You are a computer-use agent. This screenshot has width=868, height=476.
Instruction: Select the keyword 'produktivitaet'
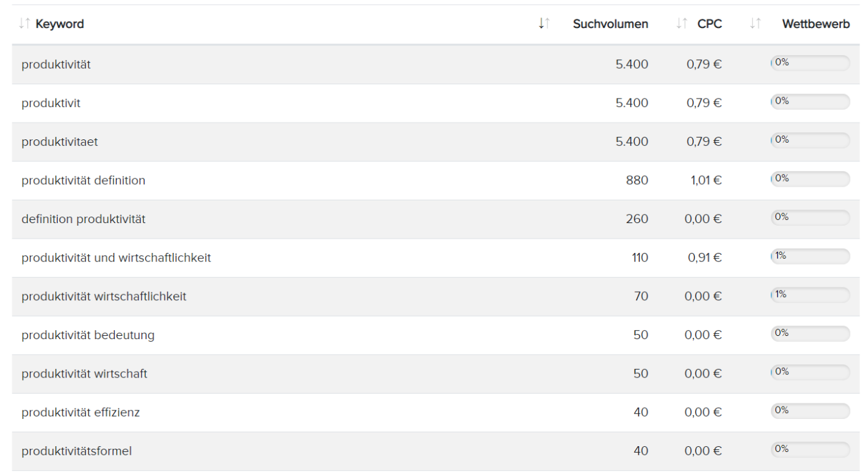(x=60, y=141)
